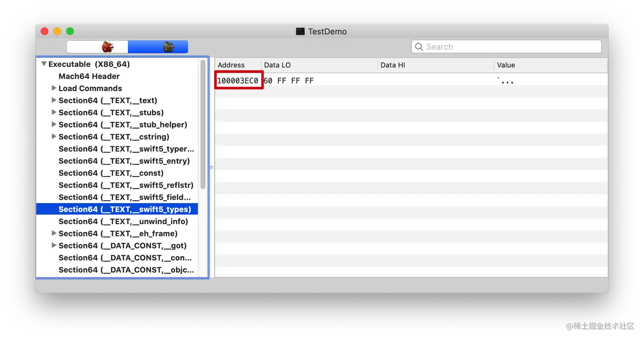
Task: Collapse the Executable (X86_64) tree node
Action: point(43,64)
